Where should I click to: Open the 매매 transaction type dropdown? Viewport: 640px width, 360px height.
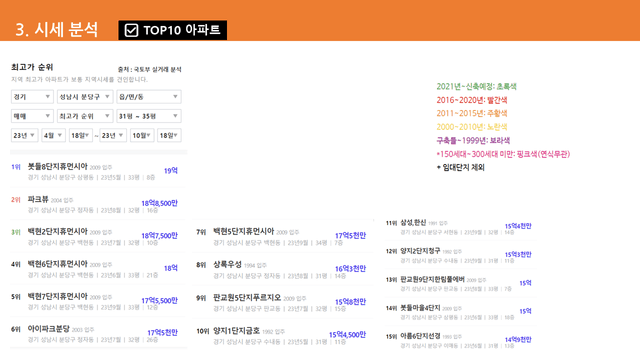tap(32, 116)
